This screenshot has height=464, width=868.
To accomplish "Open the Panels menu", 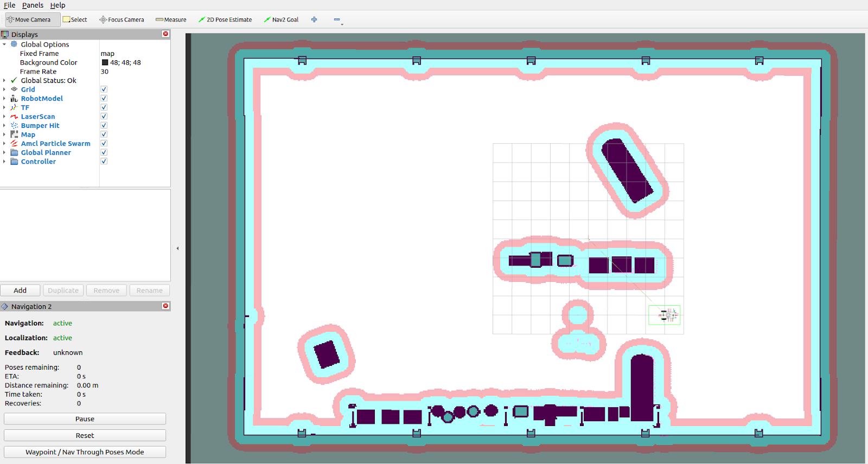I will [33, 5].
